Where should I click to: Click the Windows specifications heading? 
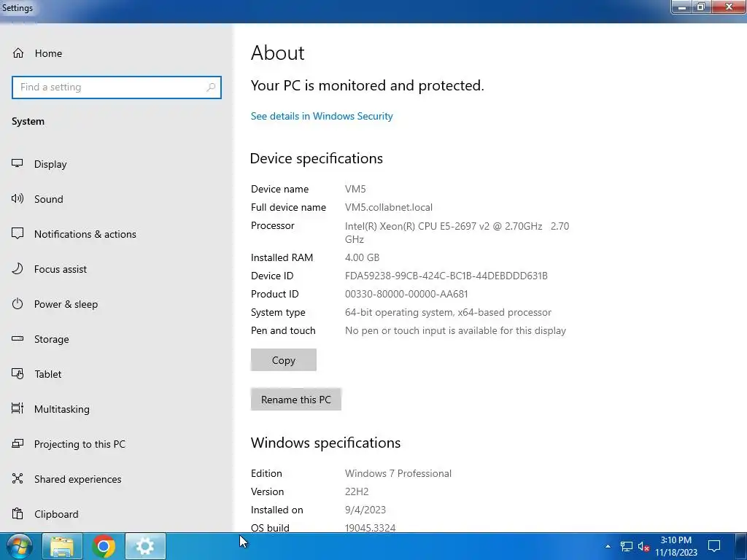click(326, 443)
